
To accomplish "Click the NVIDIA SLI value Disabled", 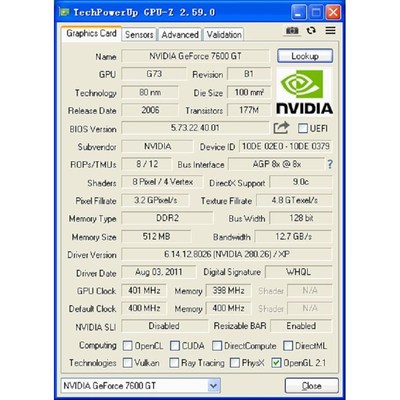I will [165, 326].
